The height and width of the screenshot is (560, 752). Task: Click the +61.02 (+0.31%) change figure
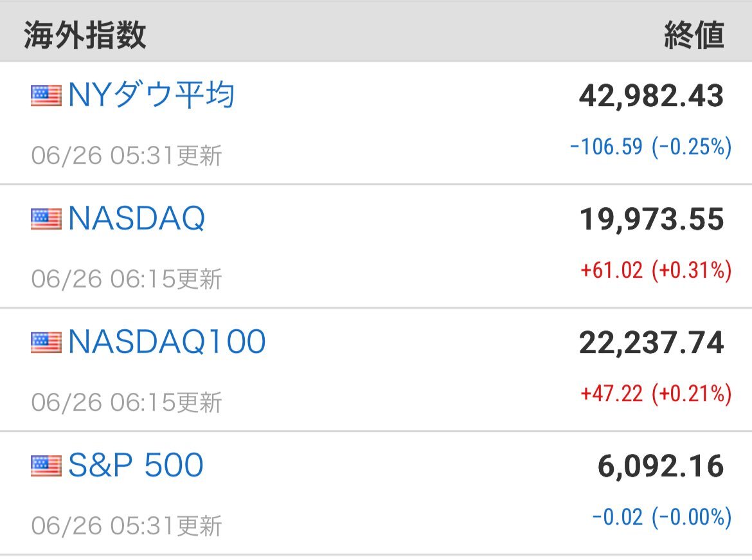coord(656,270)
